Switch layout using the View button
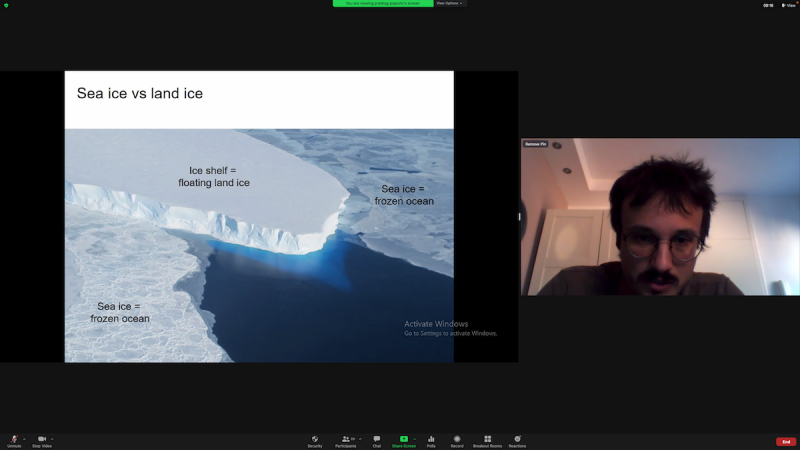 point(789,5)
